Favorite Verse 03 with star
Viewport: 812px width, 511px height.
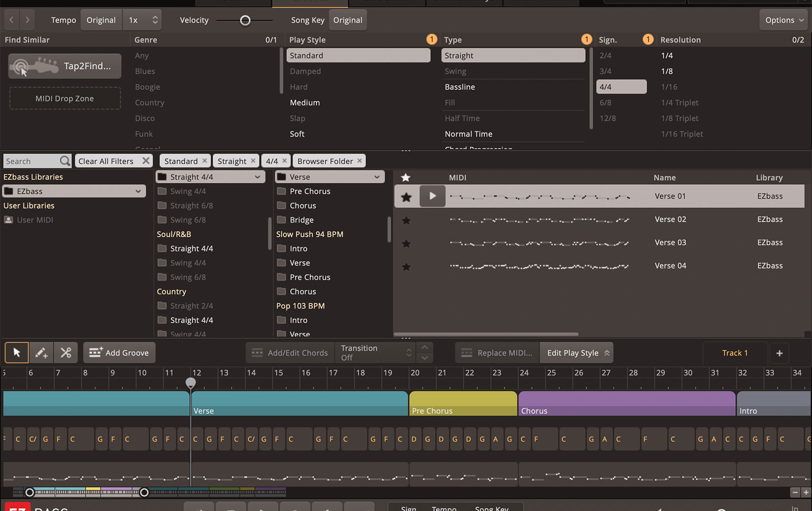click(x=407, y=243)
